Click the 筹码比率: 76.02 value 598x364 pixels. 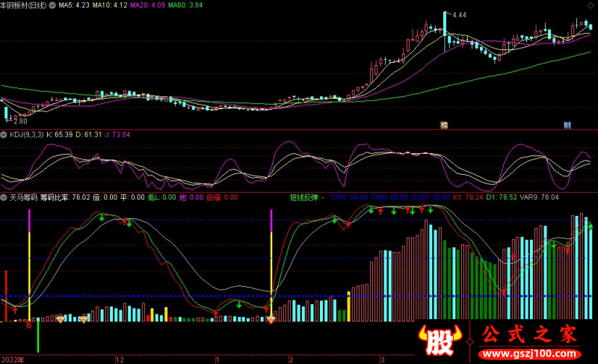click(65, 197)
